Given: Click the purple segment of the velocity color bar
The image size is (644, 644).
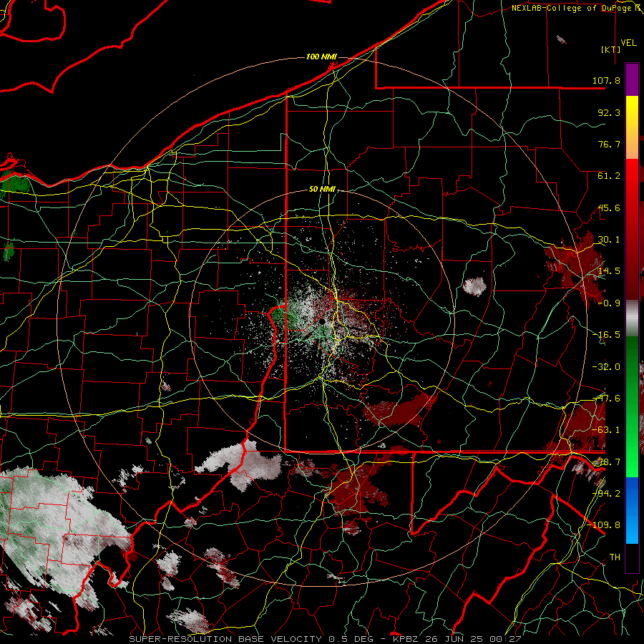Looking at the screenshot, I should 632,79.
